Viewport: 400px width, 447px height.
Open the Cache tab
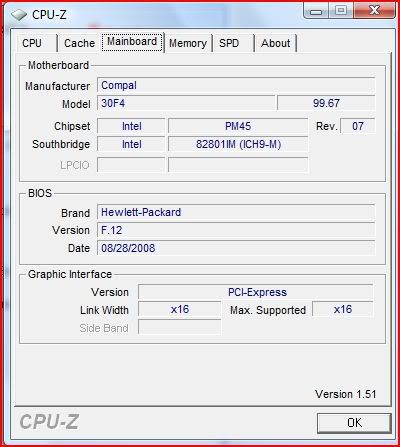click(79, 43)
